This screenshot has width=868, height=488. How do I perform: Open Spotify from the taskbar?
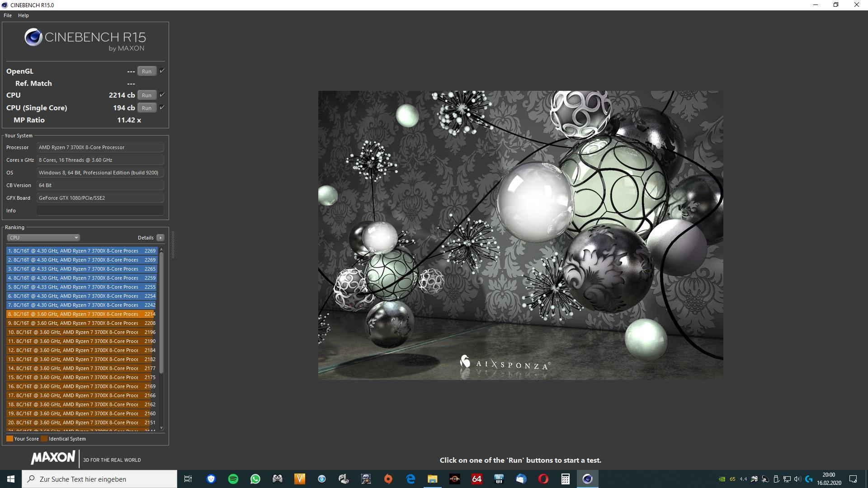(x=233, y=479)
